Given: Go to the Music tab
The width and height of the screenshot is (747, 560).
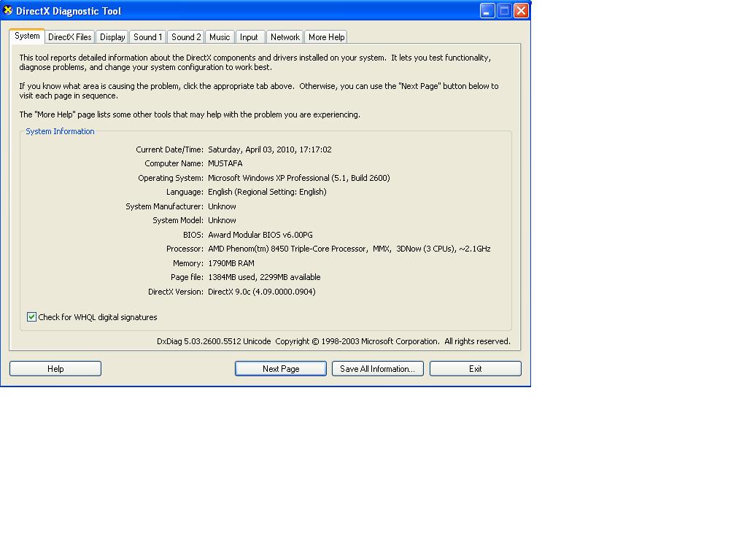Looking at the screenshot, I should click(220, 37).
